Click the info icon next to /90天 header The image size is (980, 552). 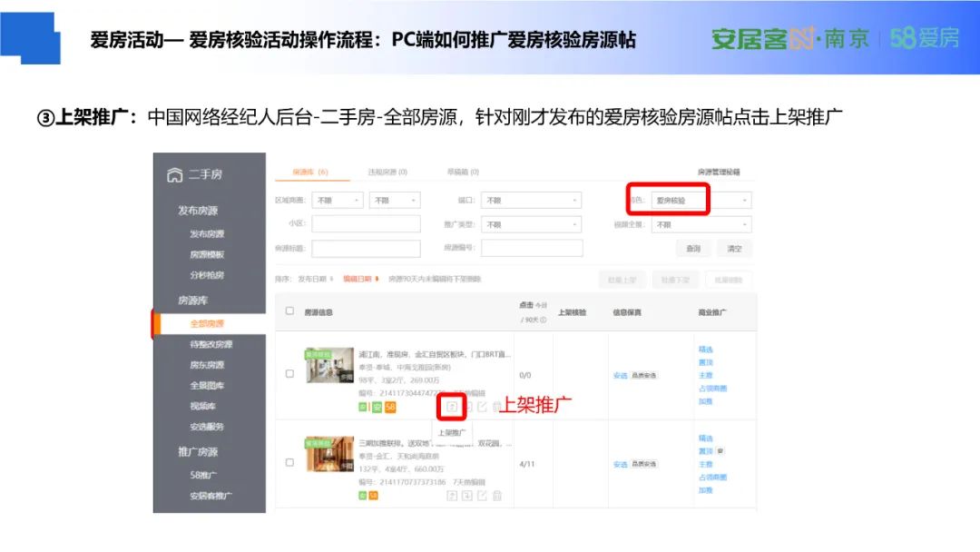click(544, 320)
